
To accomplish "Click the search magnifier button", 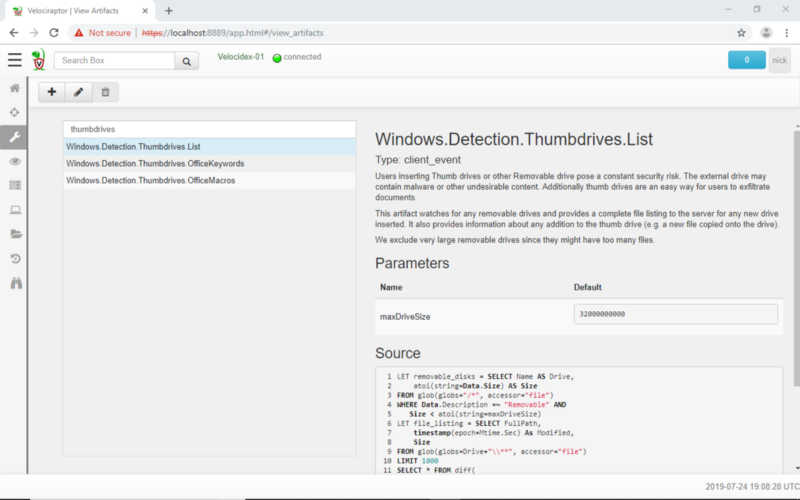I will 187,61.
